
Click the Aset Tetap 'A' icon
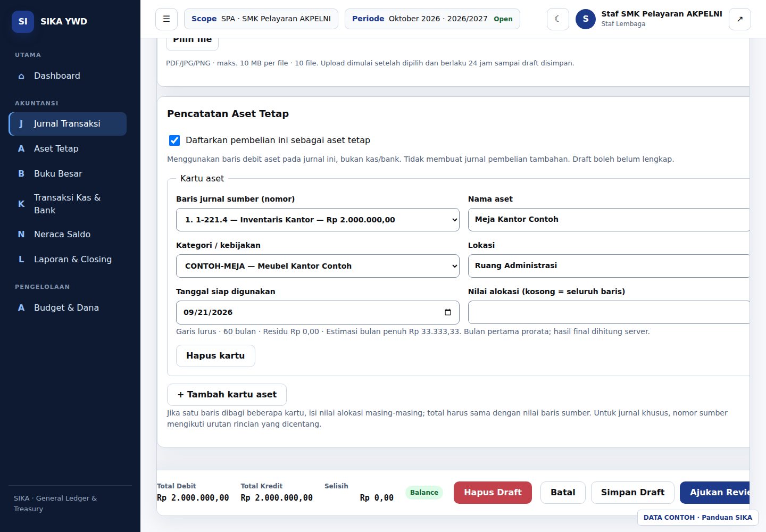click(21, 149)
